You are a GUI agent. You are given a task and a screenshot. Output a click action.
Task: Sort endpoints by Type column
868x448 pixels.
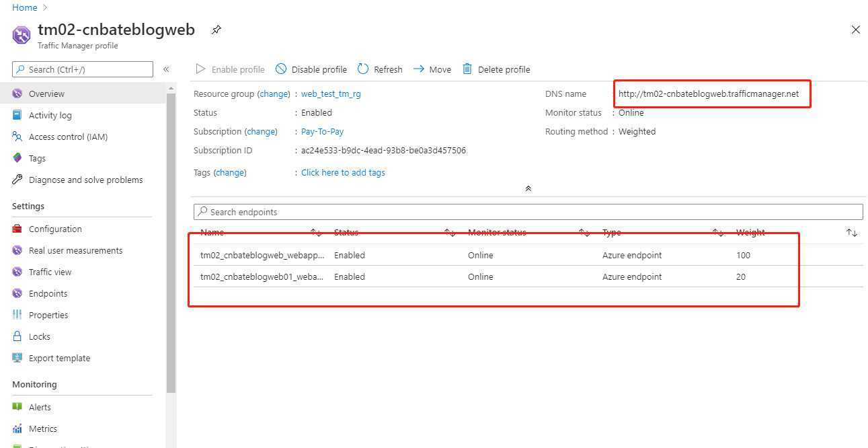(718, 233)
